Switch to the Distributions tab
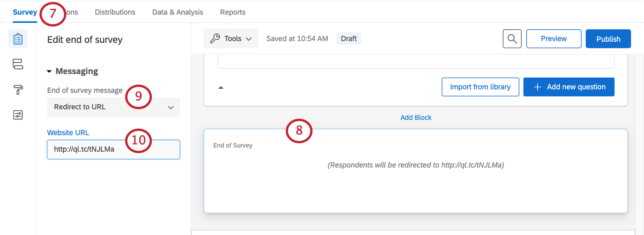This screenshot has height=235, width=644. click(115, 12)
